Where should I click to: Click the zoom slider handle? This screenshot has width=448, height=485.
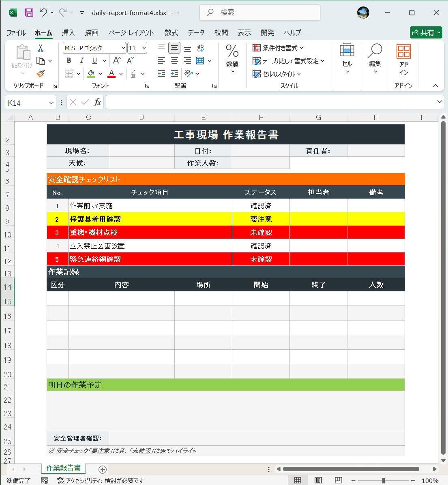[x=383, y=481]
